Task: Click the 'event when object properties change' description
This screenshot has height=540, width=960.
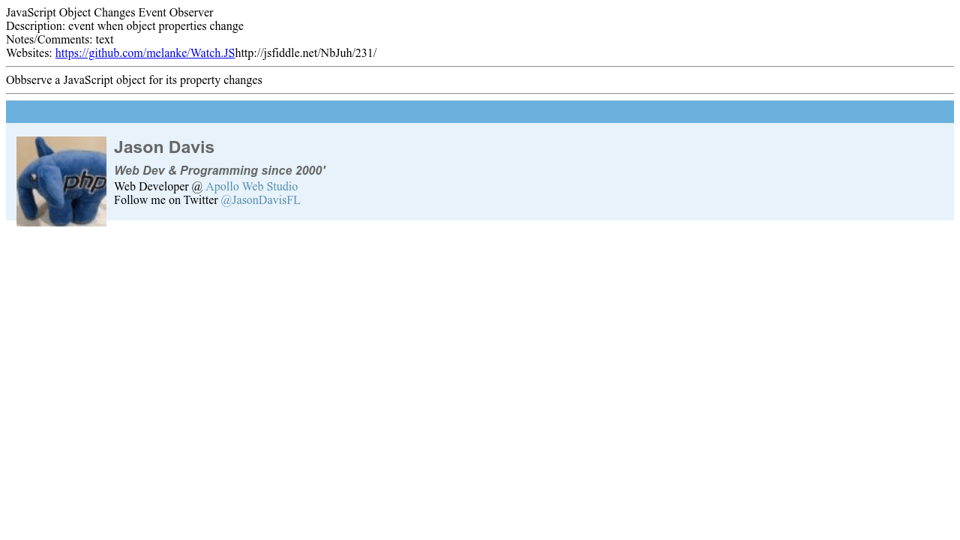Action: point(155,26)
